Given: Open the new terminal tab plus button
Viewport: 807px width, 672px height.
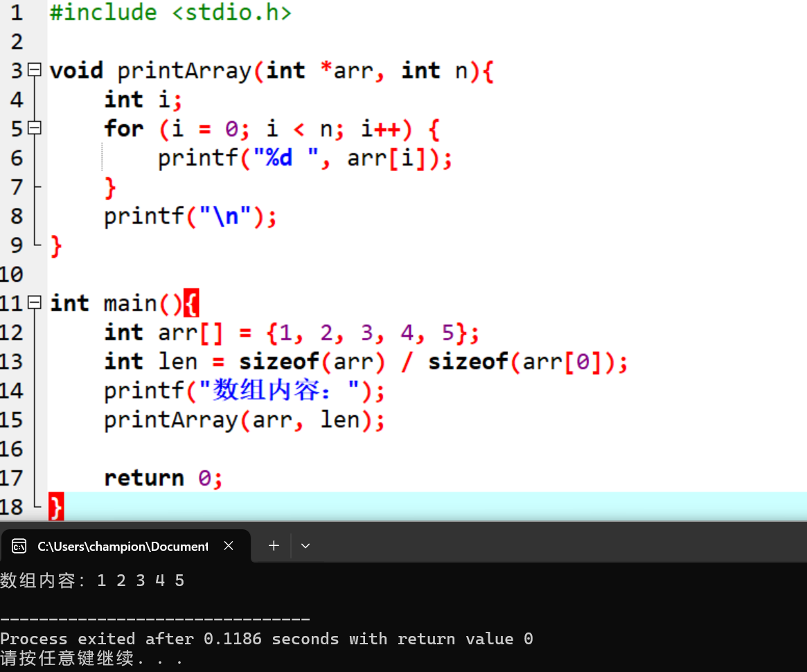Looking at the screenshot, I should [274, 546].
